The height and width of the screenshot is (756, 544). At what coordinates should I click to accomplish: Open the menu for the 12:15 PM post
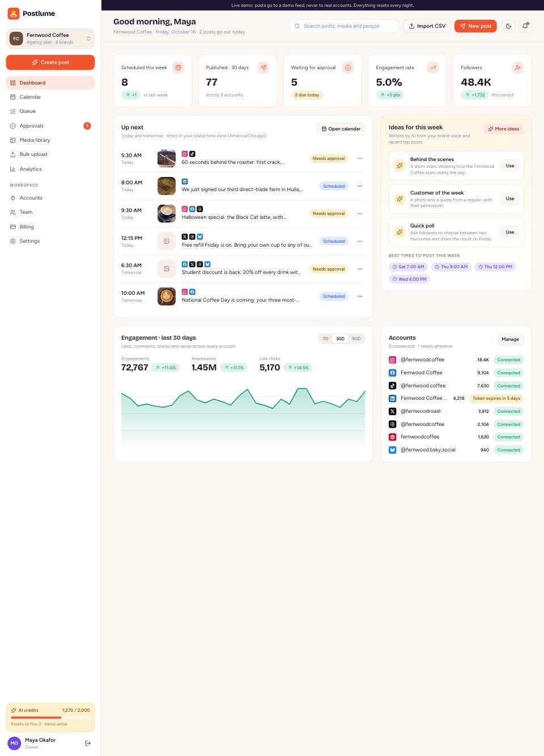click(360, 241)
